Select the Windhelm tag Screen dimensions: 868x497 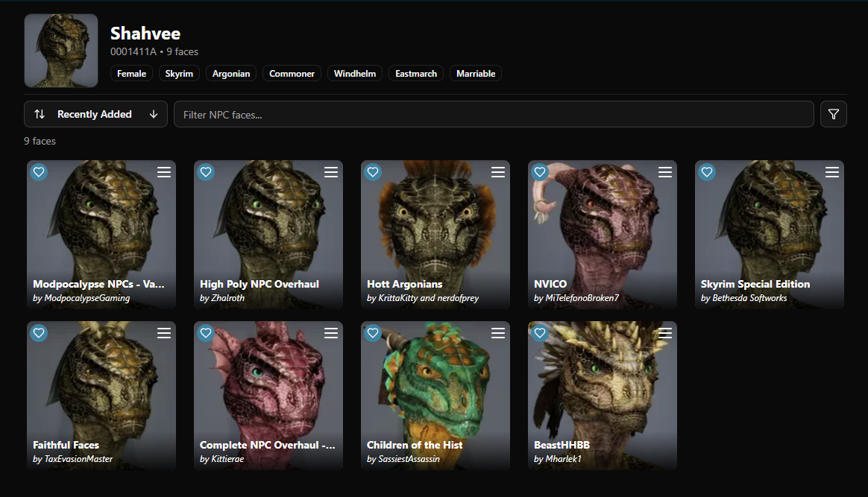[x=355, y=74]
